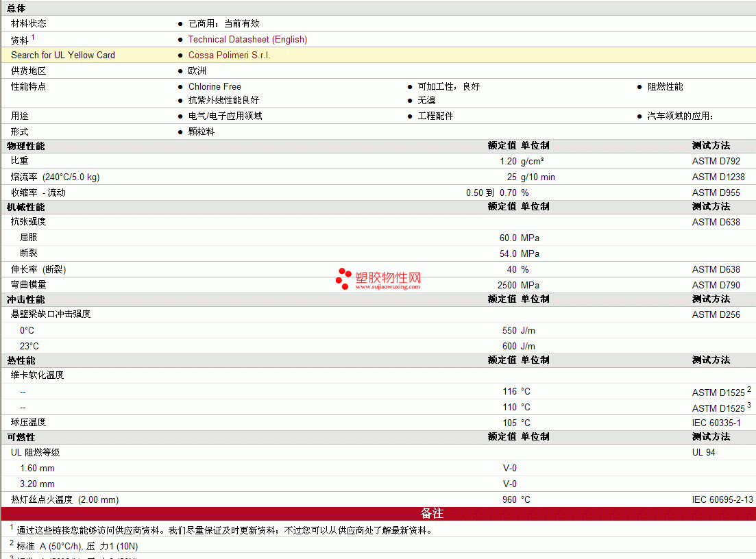Click the 伸长率 (断裂) row label
The height and width of the screenshot is (559, 756).
coord(38,269)
